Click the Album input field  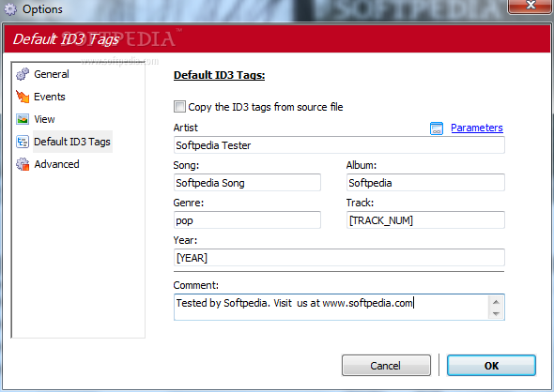click(x=425, y=183)
